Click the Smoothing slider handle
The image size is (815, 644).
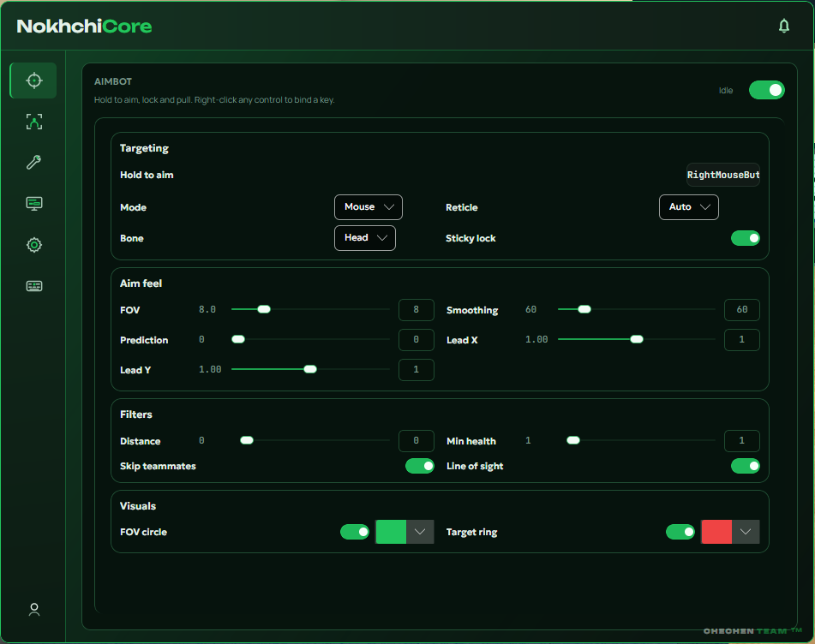click(x=584, y=309)
